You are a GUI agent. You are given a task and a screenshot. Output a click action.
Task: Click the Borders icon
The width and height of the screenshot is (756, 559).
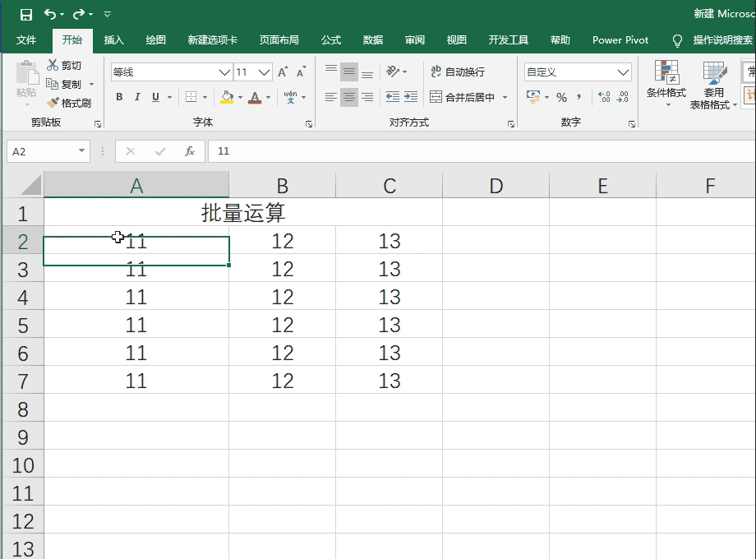pos(191,97)
